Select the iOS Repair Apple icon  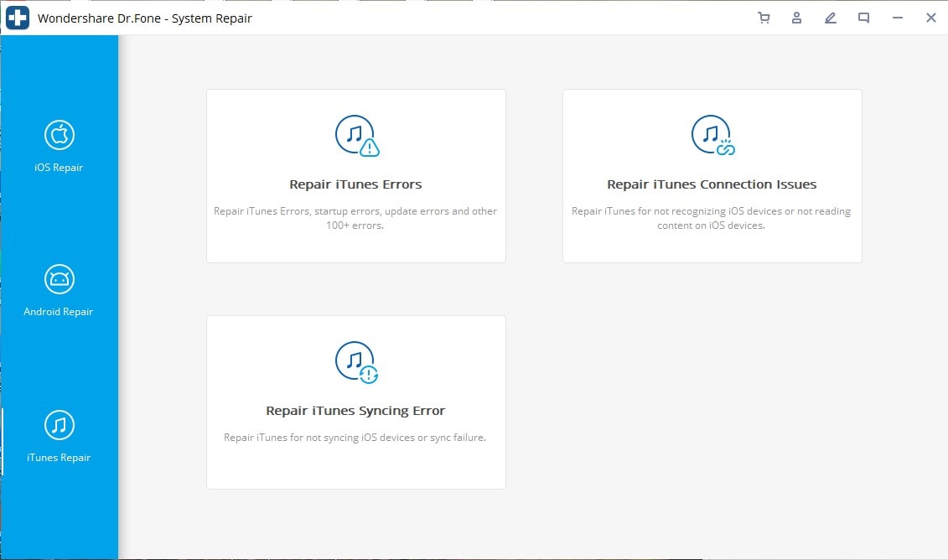click(x=60, y=135)
